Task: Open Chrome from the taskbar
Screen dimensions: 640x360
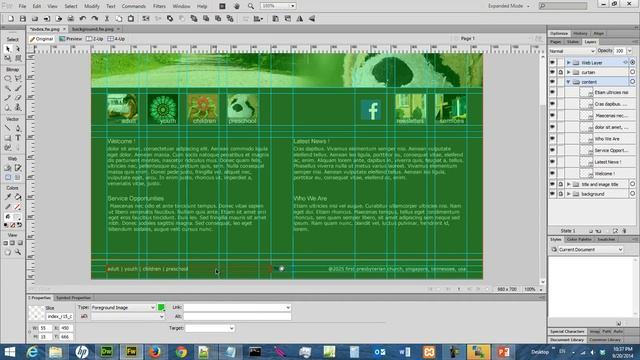Action: [x=181, y=352]
